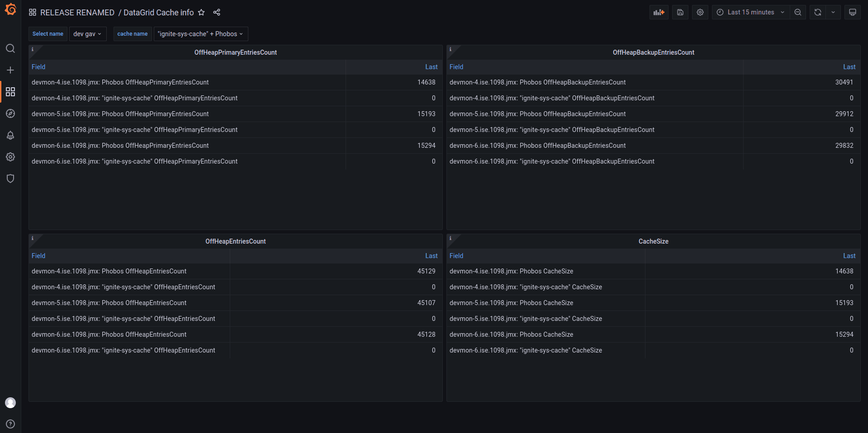868x433 pixels.
Task: Toggle the cycle view mode monitor icon
Action: (x=852, y=12)
